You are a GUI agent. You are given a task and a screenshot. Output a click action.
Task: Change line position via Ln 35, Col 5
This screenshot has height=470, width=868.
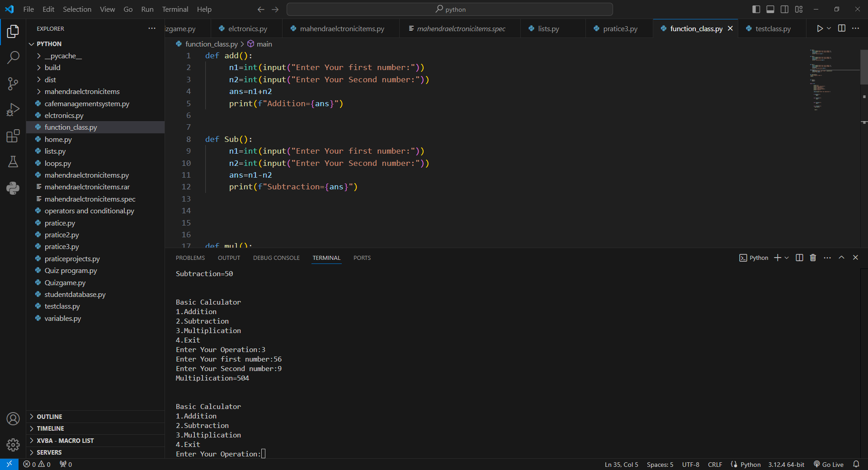(x=622, y=464)
